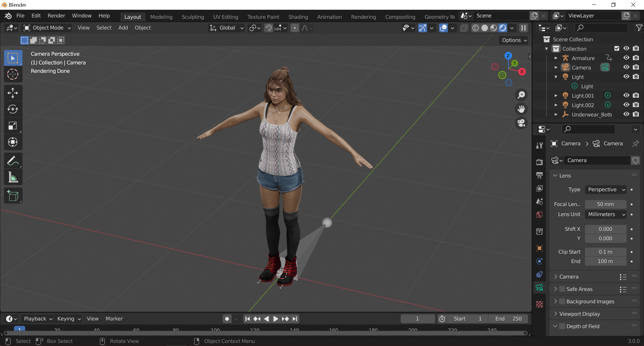Toggle X-ray mode in viewport header
This screenshot has width=644, height=346.
coord(464,28)
